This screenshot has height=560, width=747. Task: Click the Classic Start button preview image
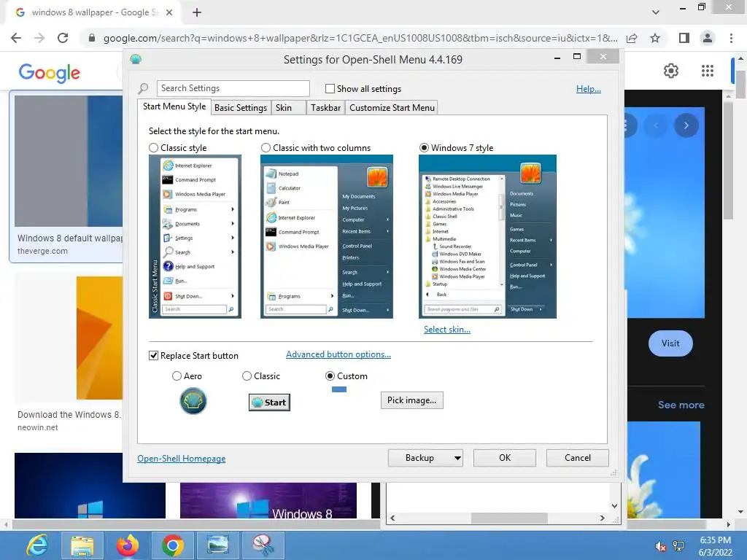[x=269, y=402]
